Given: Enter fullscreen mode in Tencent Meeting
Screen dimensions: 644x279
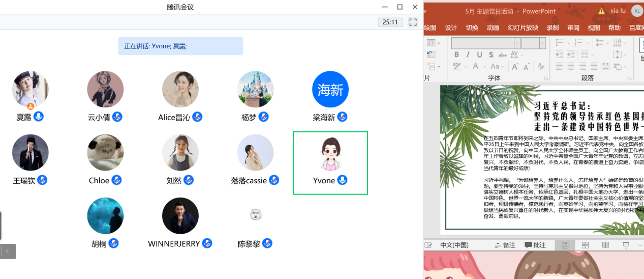Looking at the screenshot, I should click(413, 22).
